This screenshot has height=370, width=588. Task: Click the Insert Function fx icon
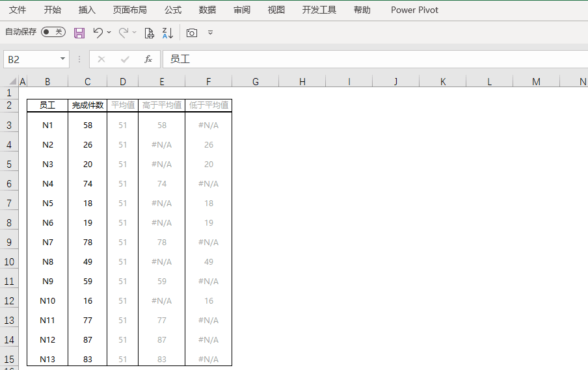pos(148,59)
